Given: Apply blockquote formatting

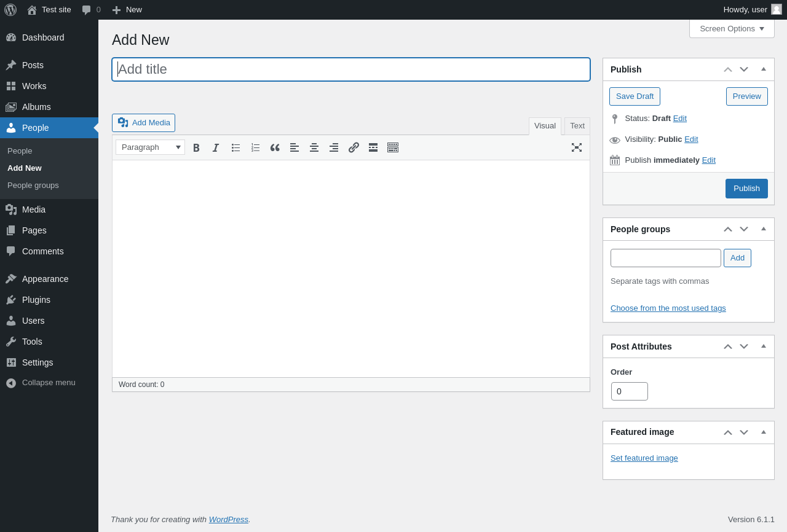Looking at the screenshot, I should [275, 147].
